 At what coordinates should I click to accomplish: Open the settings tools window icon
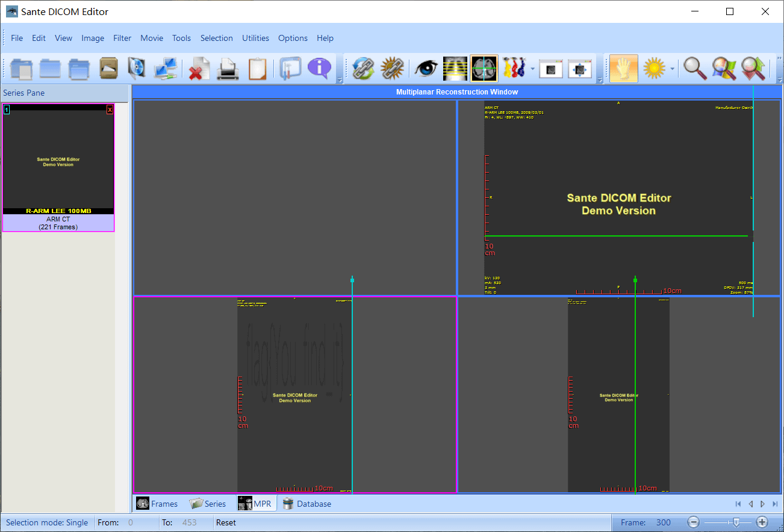(x=290, y=69)
